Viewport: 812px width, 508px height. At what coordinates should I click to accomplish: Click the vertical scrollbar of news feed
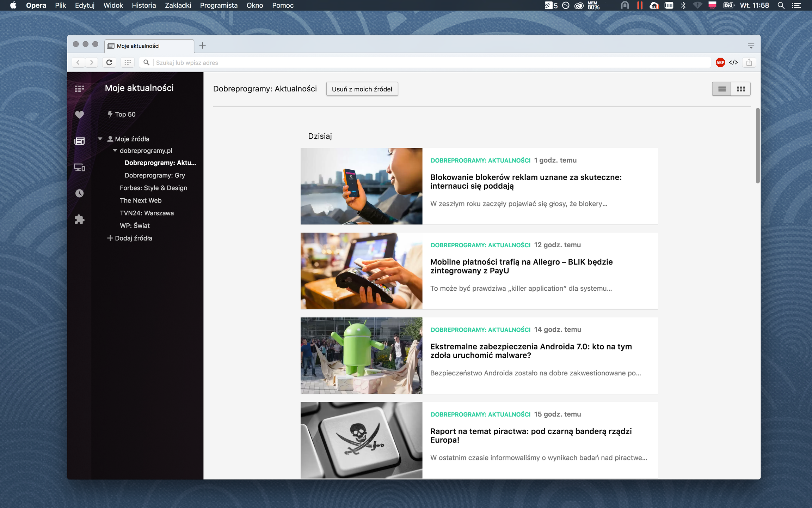[x=757, y=145]
